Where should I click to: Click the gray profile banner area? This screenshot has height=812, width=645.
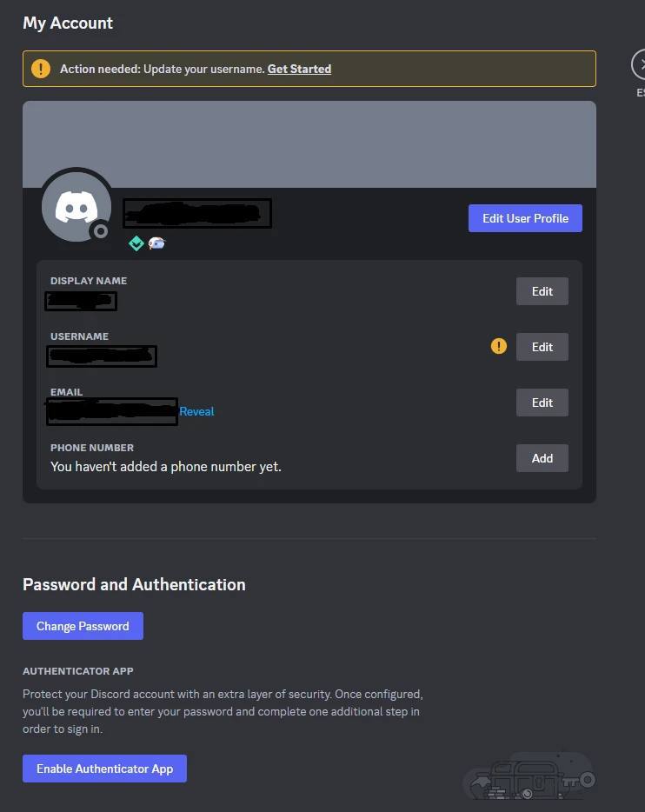348,143
